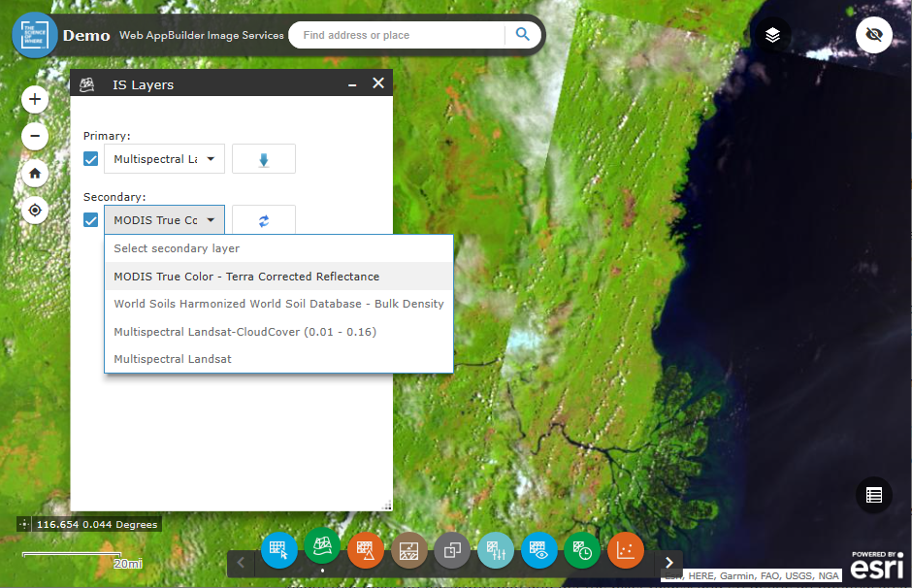The width and height of the screenshot is (912, 588).
Task: Open the green image time widget
Action: coord(582,549)
